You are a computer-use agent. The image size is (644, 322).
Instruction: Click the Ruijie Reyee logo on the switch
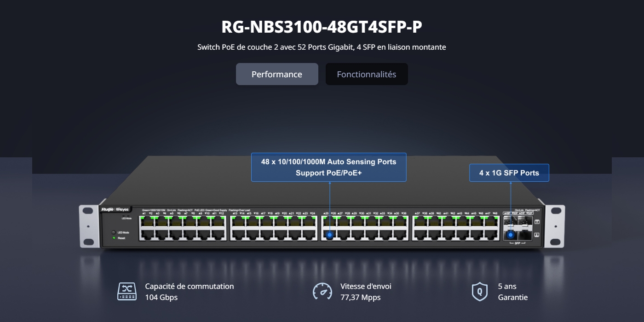click(115, 210)
